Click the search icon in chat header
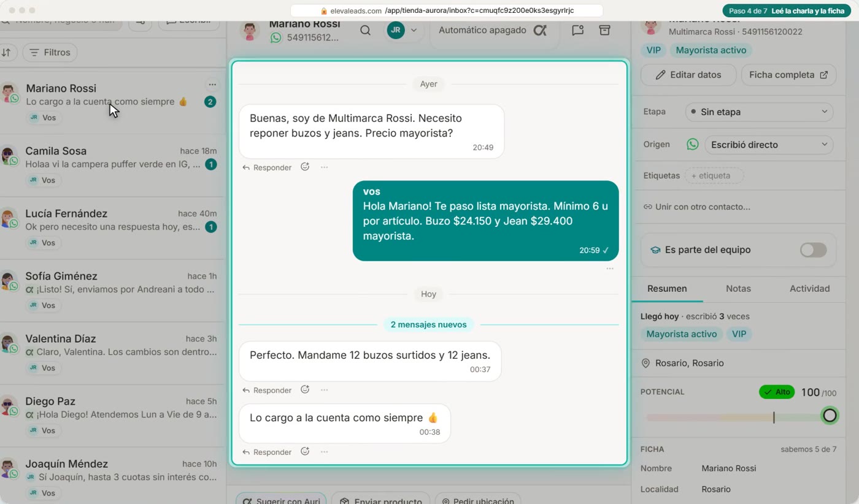 tap(365, 30)
